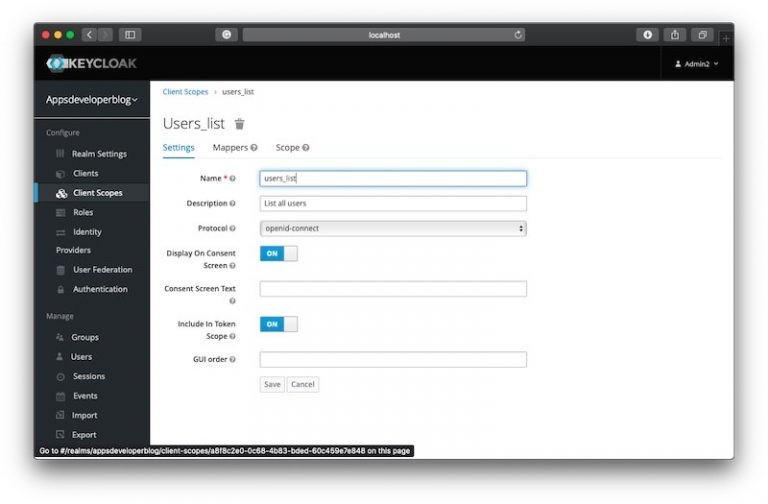Open the Protocol openid-connect dropdown
Viewport: 768px width, 504px height.
pyautogui.click(x=393, y=228)
